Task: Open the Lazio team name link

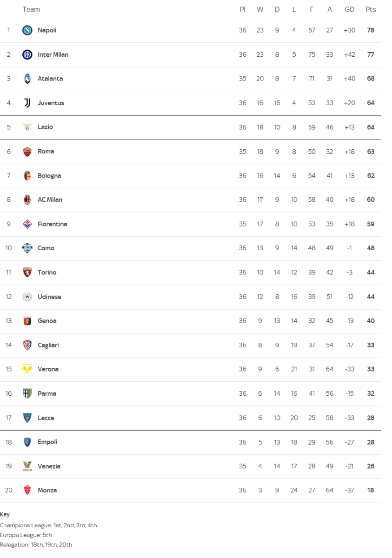Action: point(45,127)
